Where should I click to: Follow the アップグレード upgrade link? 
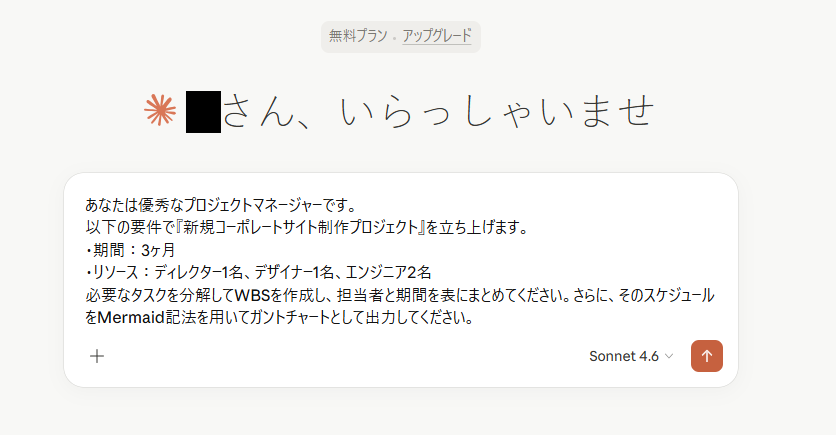pos(437,36)
